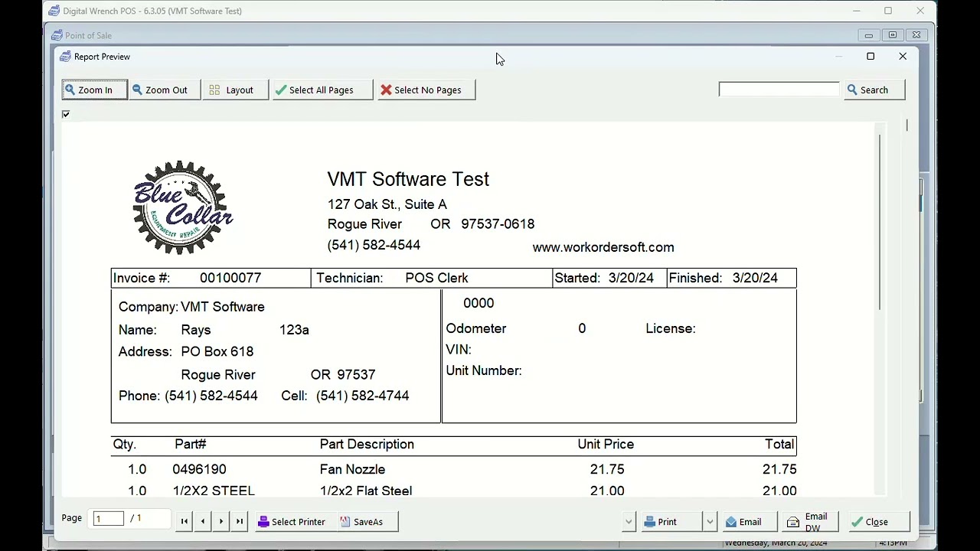Image resolution: width=980 pixels, height=551 pixels.
Task: Click the VMT Software Test heading
Action: pyautogui.click(x=408, y=179)
